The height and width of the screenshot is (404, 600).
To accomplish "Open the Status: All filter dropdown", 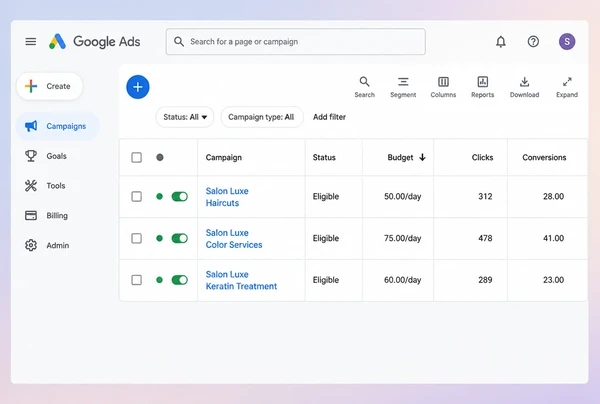I will pyautogui.click(x=185, y=117).
